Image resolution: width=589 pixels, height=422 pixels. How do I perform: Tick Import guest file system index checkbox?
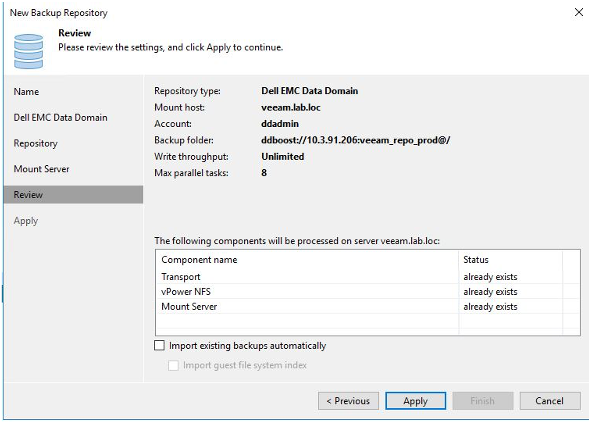(173, 365)
